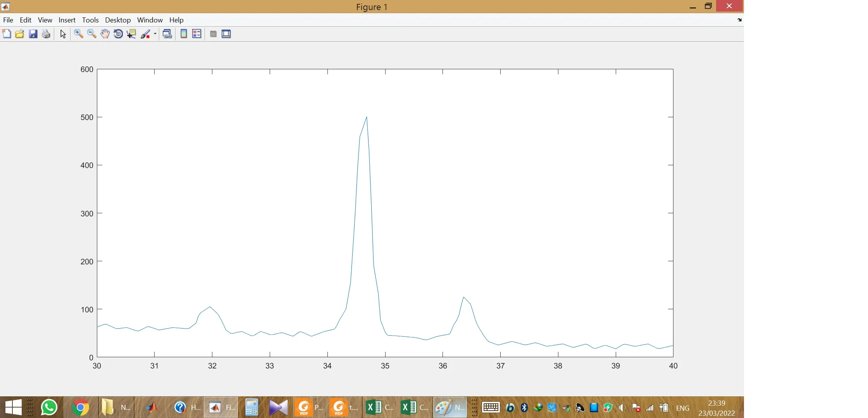Toggle the Pan hand tool
868x418 pixels.
point(105,34)
